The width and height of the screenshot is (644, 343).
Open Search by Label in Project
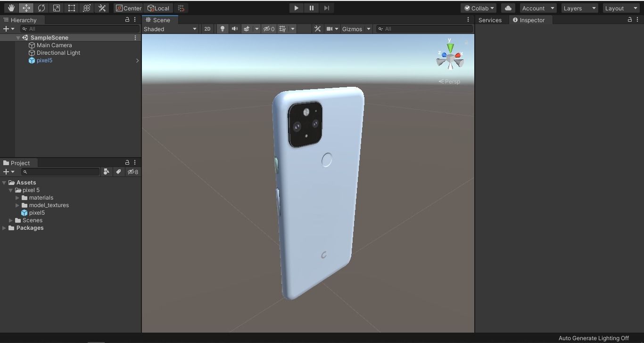[118, 172]
